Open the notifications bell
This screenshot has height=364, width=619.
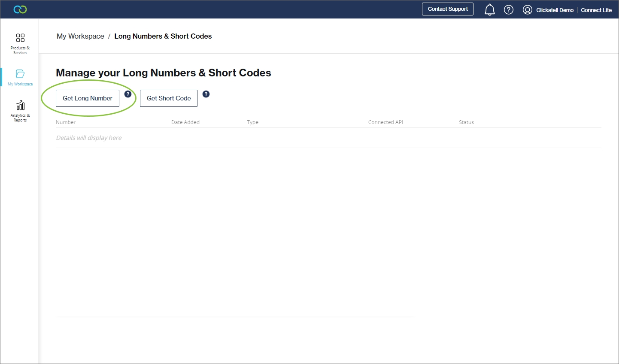489,9
